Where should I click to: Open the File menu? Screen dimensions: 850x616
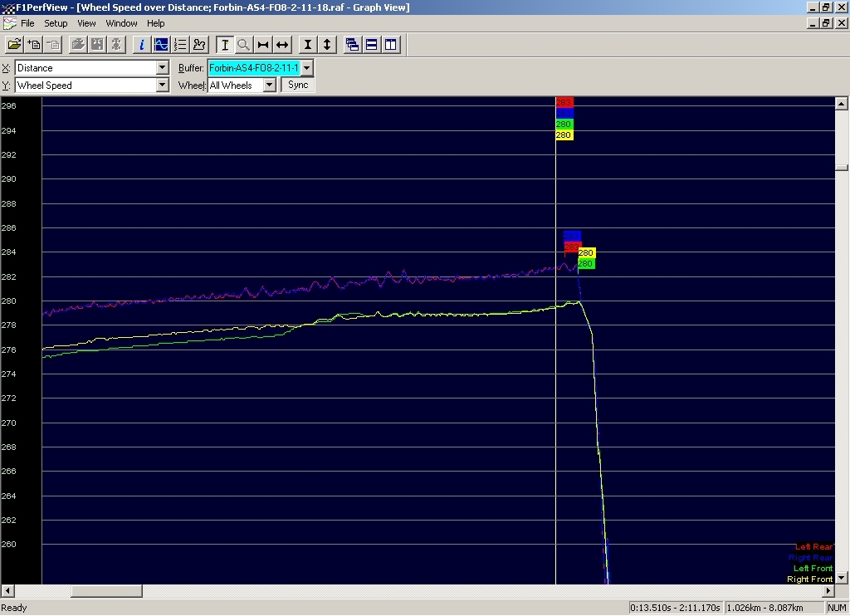(x=27, y=23)
